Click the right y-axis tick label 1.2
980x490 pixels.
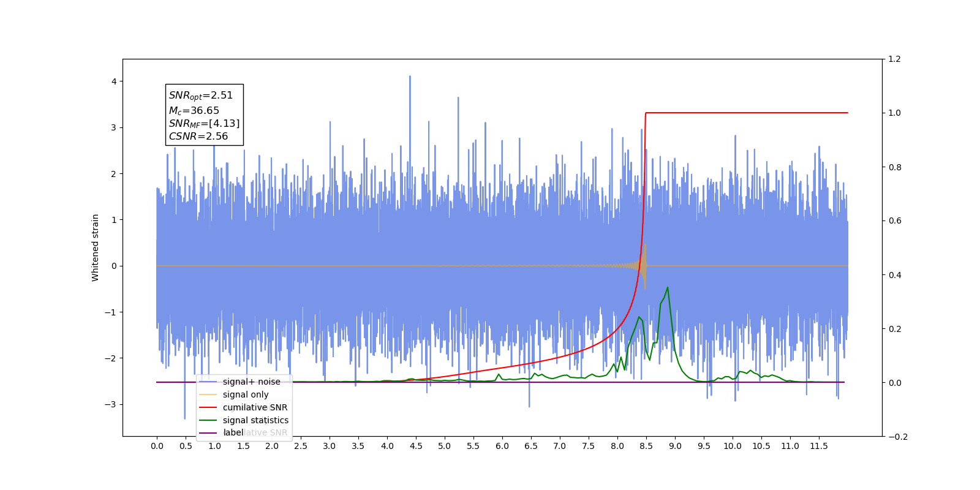pos(894,59)
